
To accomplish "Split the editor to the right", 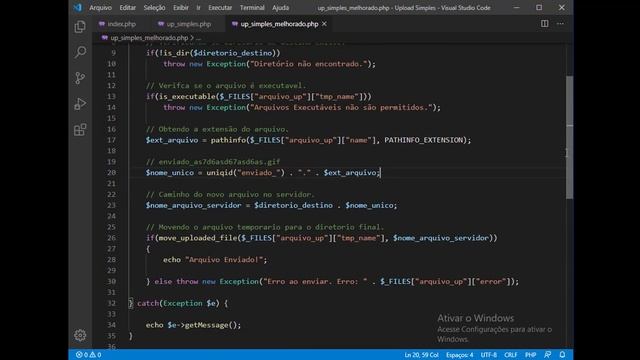I will click(x=544, y=24).
